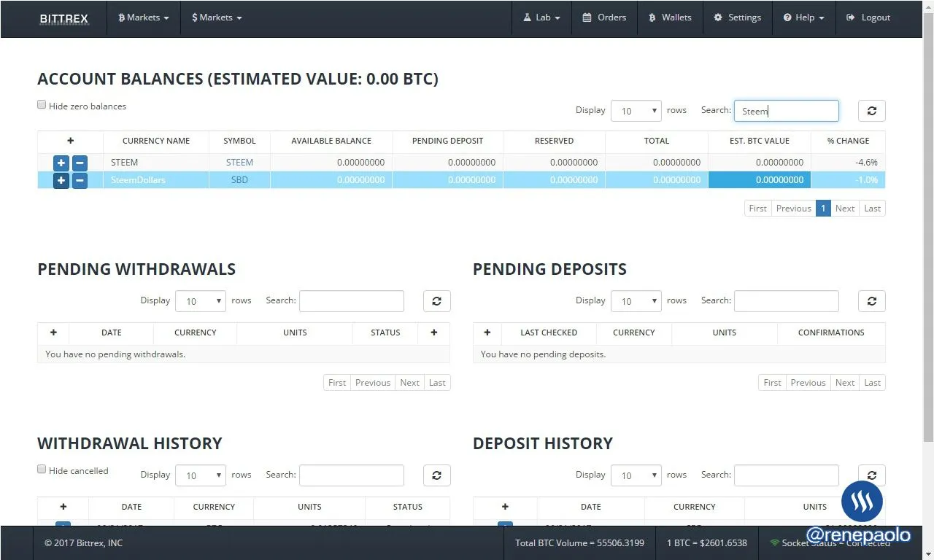Sort balances by Currency Name column

(x=156, y=141)
